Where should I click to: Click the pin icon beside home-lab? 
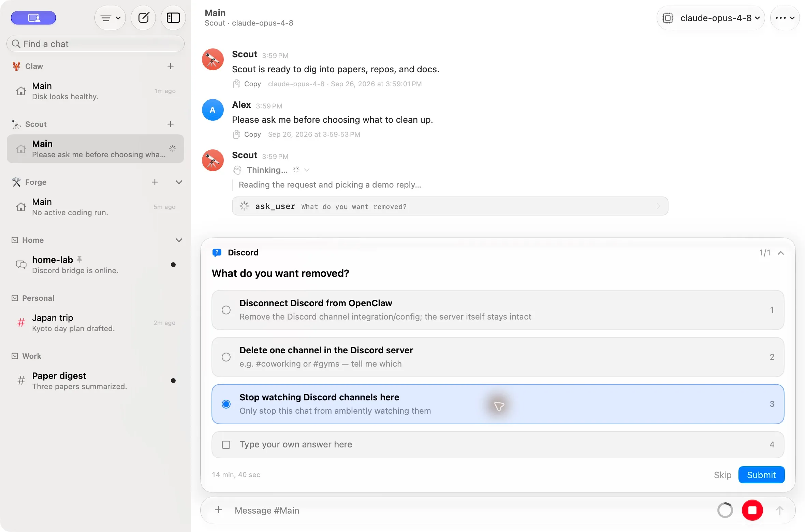(79, 259)
